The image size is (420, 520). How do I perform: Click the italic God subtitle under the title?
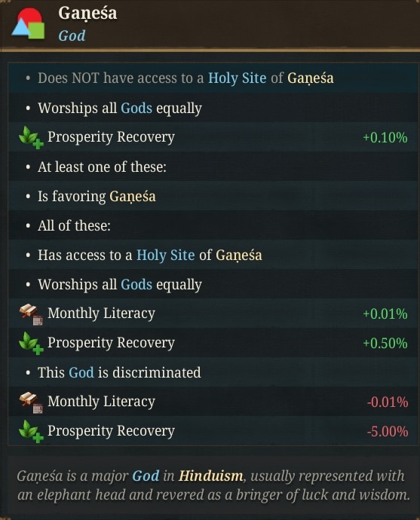click(72, 35)
